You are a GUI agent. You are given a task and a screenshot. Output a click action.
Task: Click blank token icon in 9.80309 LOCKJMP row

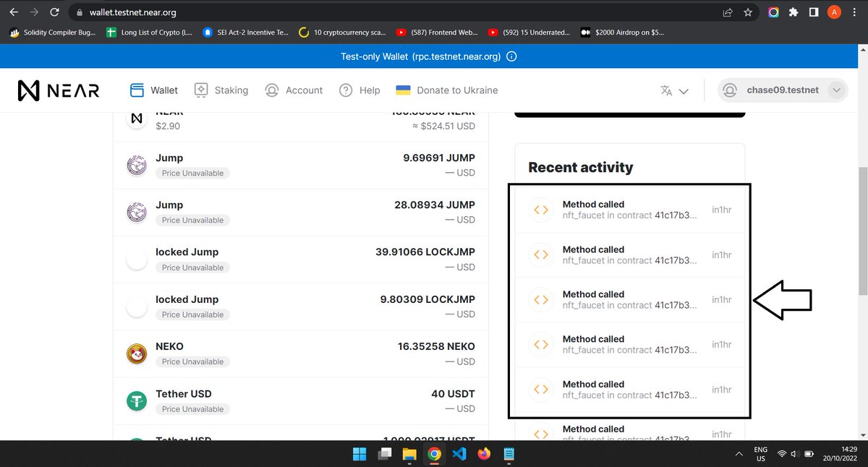pos(137,307)
